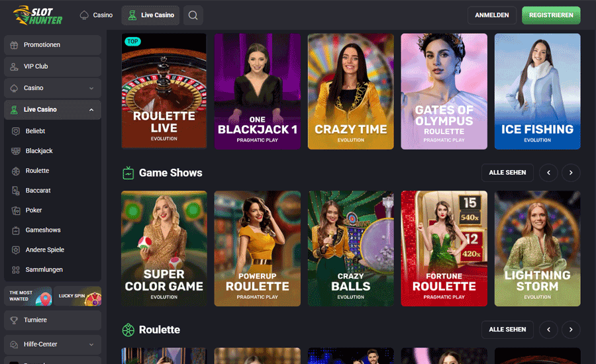Open Crazy Balls game card

pyautogui.click(x=351, y=248)
